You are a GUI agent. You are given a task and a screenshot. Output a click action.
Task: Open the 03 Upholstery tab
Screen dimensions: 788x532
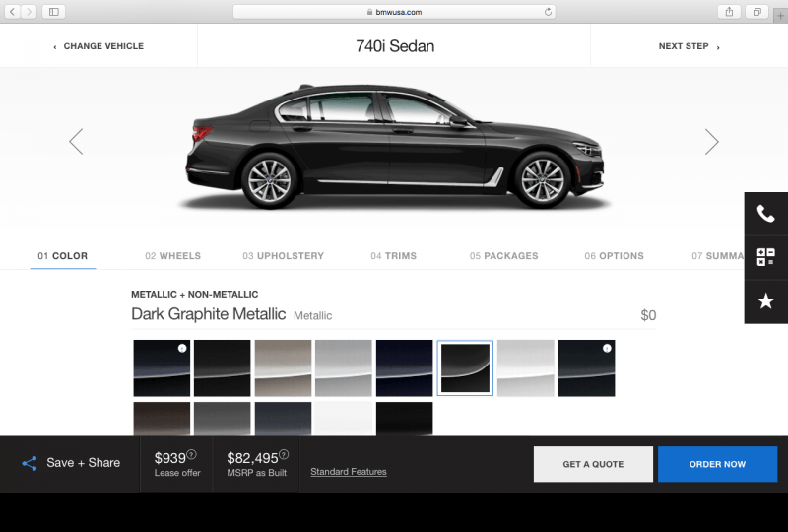pos(283,256)
